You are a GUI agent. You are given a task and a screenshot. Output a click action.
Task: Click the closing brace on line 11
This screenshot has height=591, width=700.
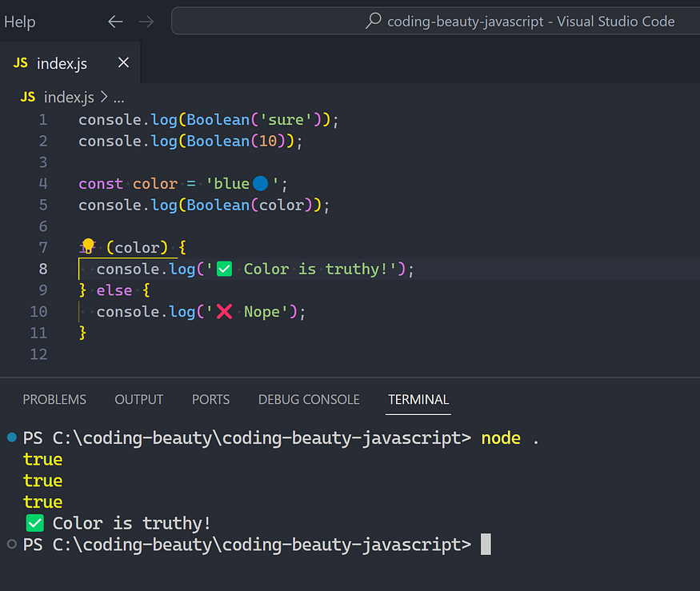82,333
